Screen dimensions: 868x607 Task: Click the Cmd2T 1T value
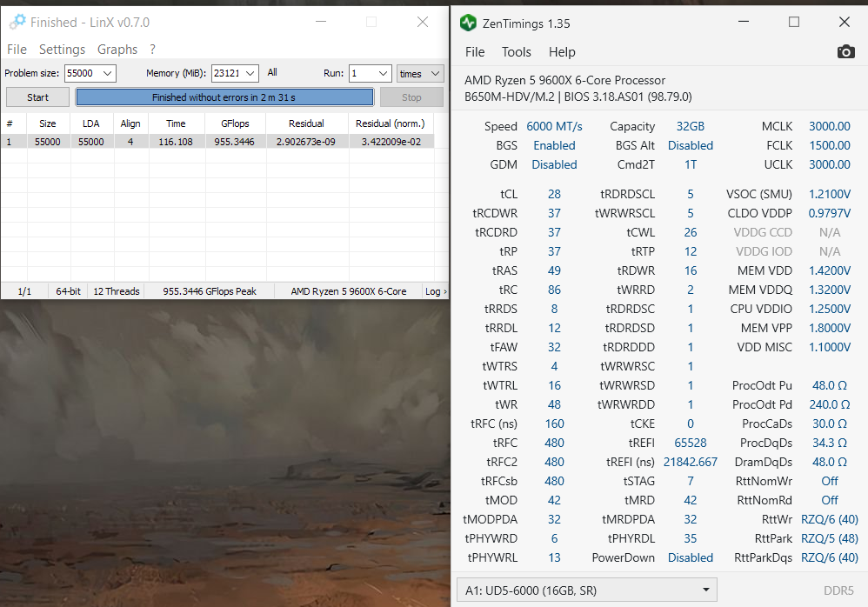691,164
